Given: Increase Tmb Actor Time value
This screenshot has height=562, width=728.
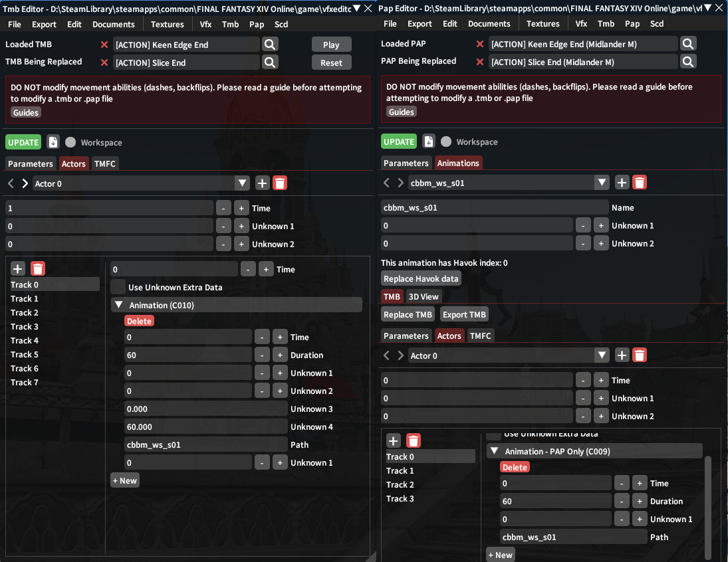Looking at the screenshot, I should click(x=241, y=209).
